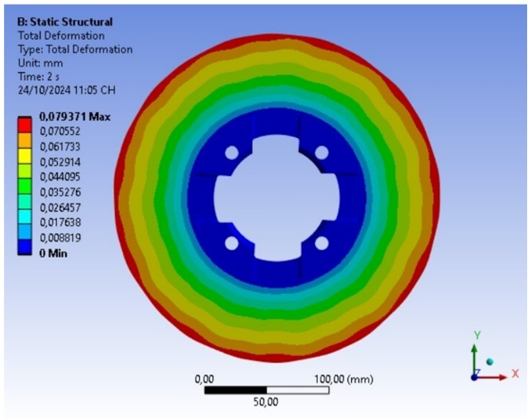Click the '0,061733' legend value

pos(60,146)
